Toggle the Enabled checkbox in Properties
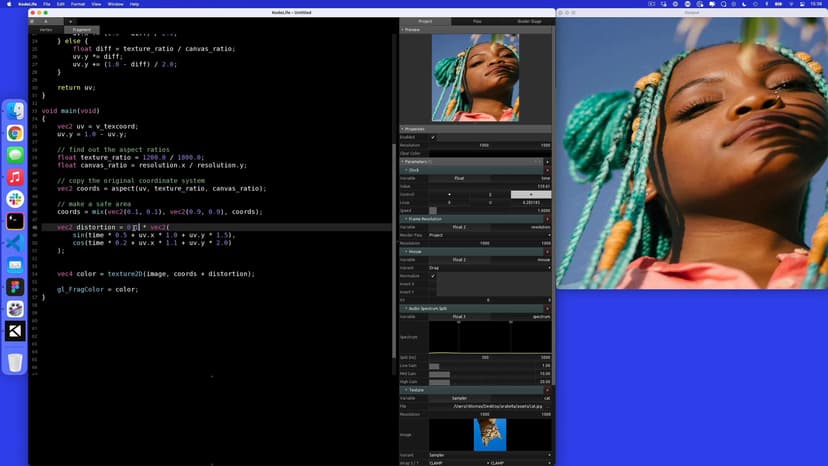 point(433,137)
